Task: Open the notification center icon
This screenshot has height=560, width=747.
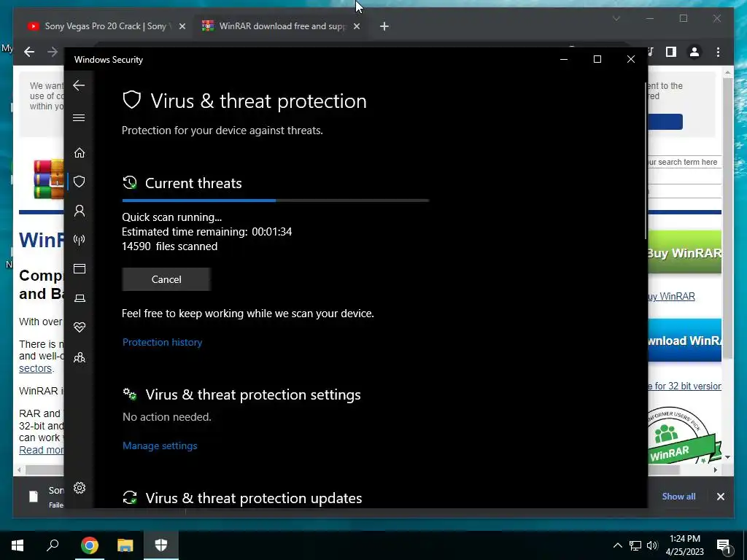Action: point(724,545)
